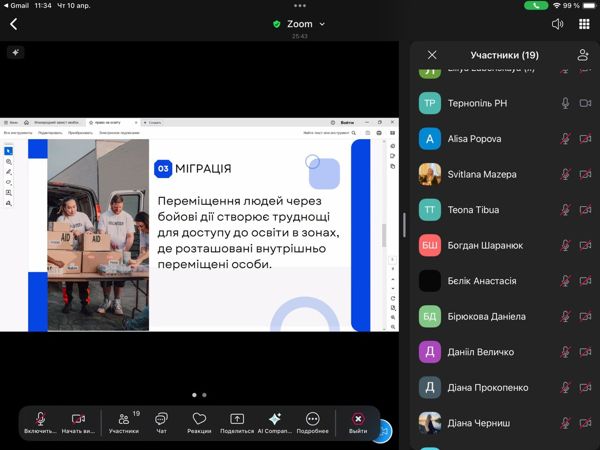Viewport: 600px width, 450px height.
Task: Select participant Alisa Popova
Action: click(504, 139)
